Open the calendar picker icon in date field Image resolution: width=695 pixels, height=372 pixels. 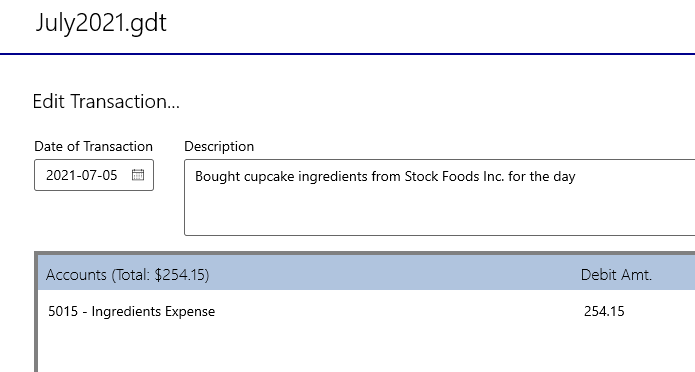click(138, 175)
